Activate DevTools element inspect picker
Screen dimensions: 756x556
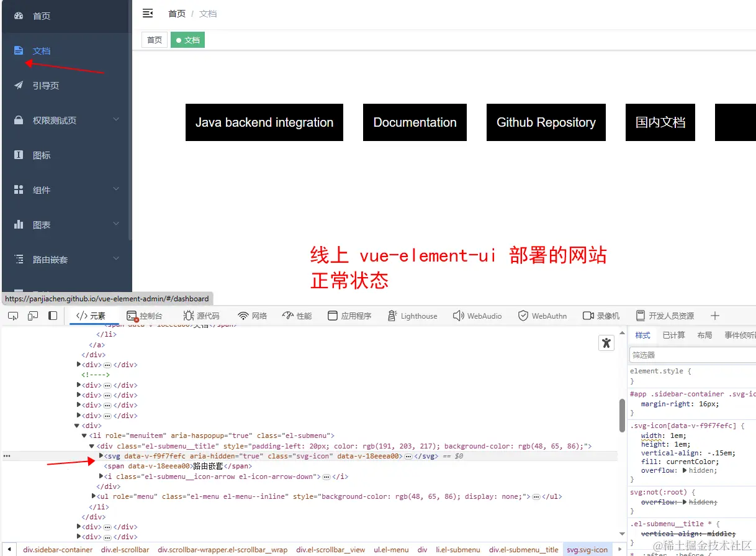pyautogui.click(x=13, y=316)
